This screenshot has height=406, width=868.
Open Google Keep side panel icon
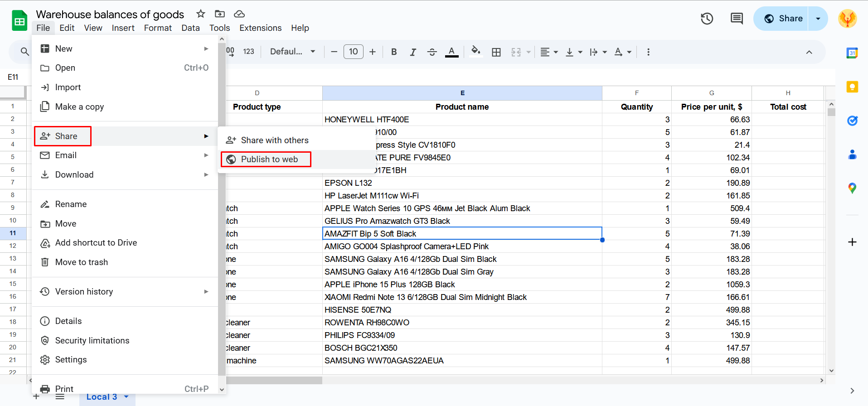point(852,87)
